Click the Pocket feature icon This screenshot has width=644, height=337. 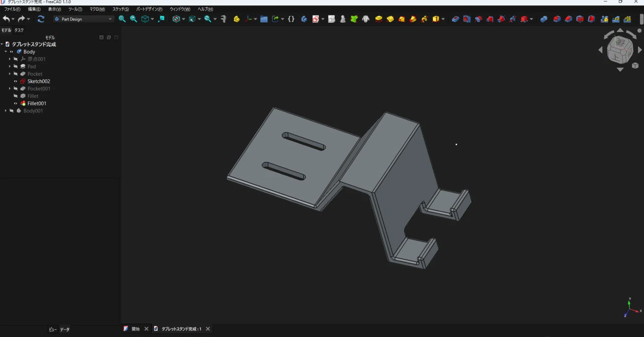click(x=455, y=19)
